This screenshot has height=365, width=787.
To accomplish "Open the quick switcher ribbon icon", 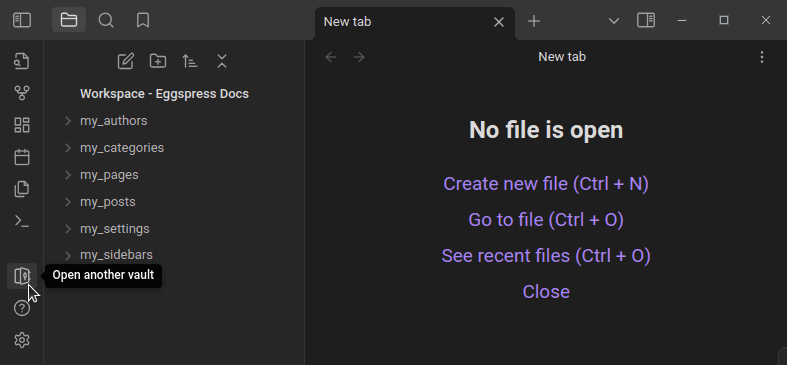I will (x=22, y=61).
